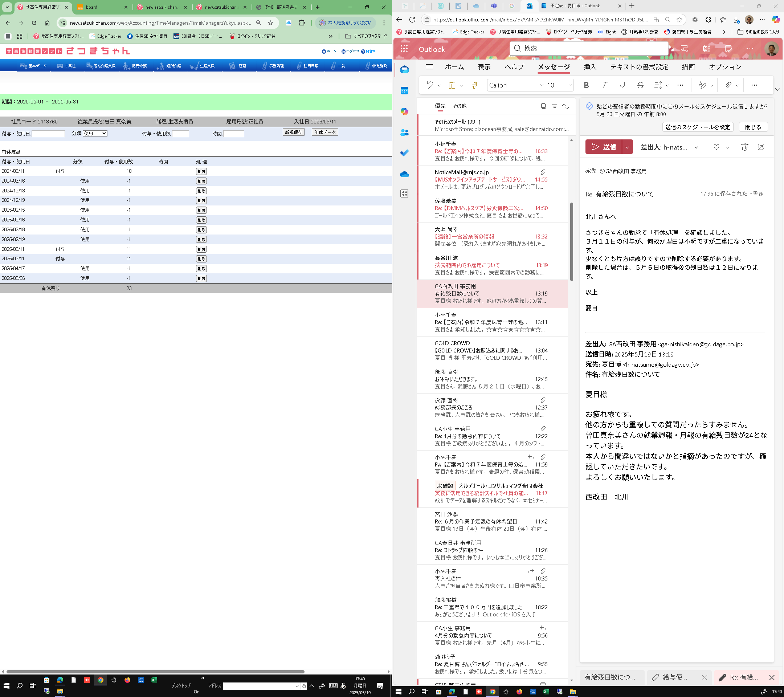This screenshot has height=697, width=784.
Task: Discard draft with trash icon
Action: coord(744,147)
